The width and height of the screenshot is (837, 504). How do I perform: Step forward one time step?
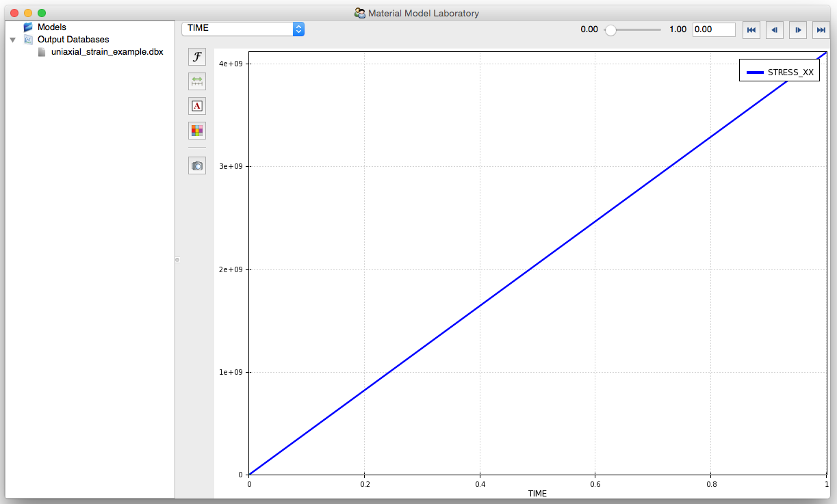(x=797, y=29)
